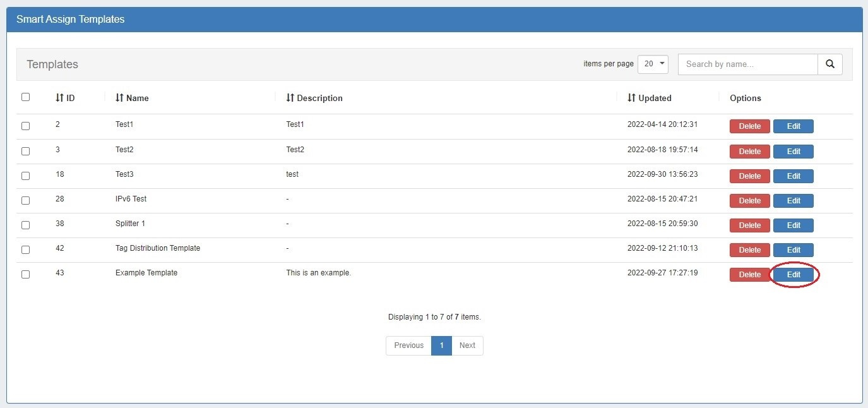Sort by Updated column icon
This screenshot has width=868, height=408.
631,98
